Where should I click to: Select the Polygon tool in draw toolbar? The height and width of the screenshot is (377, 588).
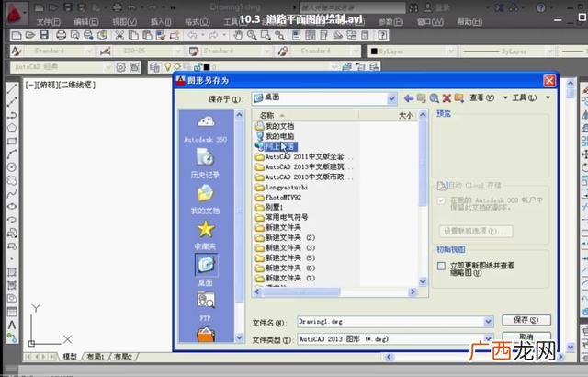(12, 128)
